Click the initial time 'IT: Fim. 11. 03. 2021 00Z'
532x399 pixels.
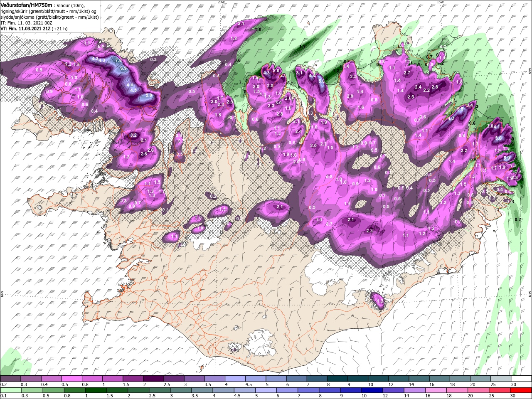26,23
